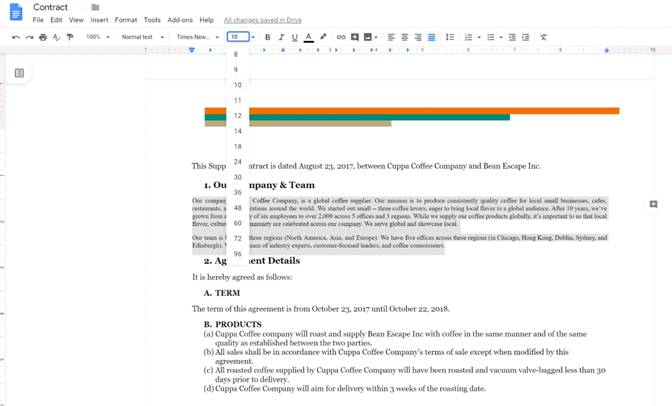
Task: Select font size 11 from list
Action: (x=238, y=100)
